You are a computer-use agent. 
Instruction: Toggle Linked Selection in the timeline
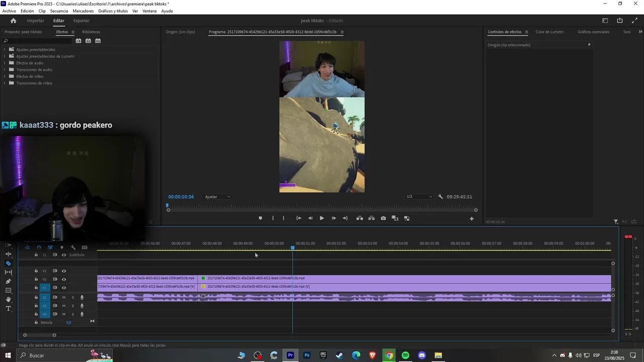coord(50,247)
